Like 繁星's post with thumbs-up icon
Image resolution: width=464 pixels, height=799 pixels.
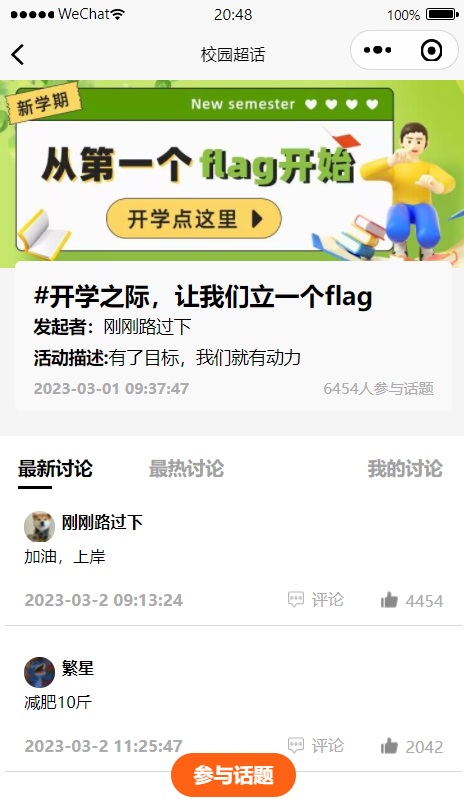click(x=389, y=746)
